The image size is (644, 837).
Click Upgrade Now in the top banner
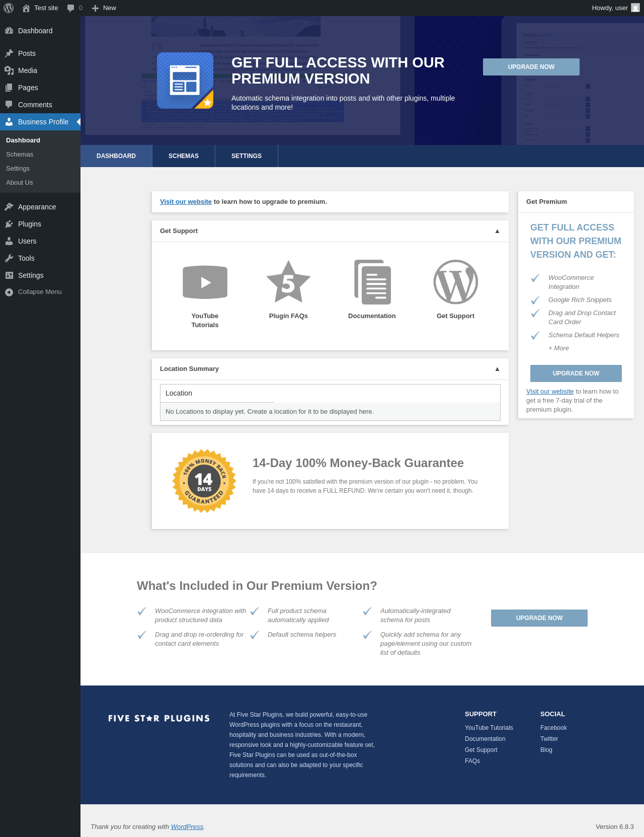click(531, 67)
